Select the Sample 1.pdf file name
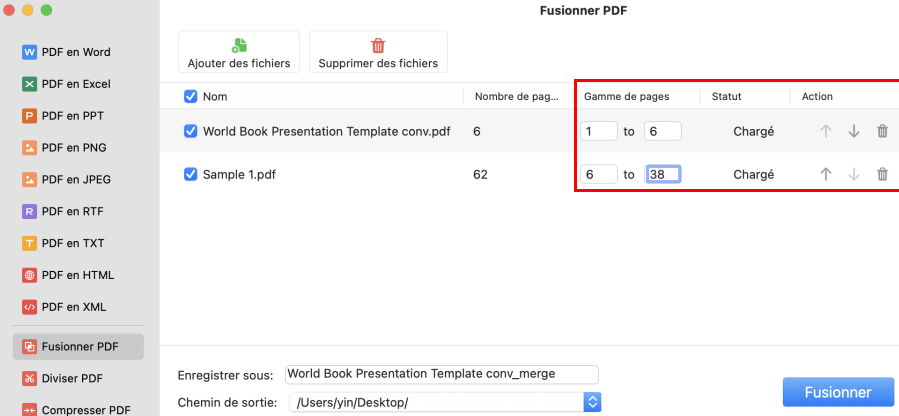 click(x=239, y=174)
